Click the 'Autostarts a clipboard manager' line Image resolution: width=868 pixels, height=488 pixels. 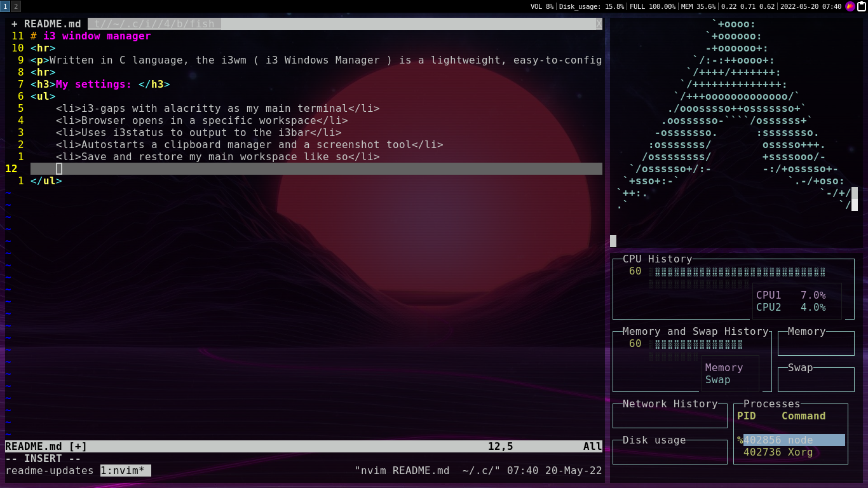pyautogui.click(x=250, y=145)
